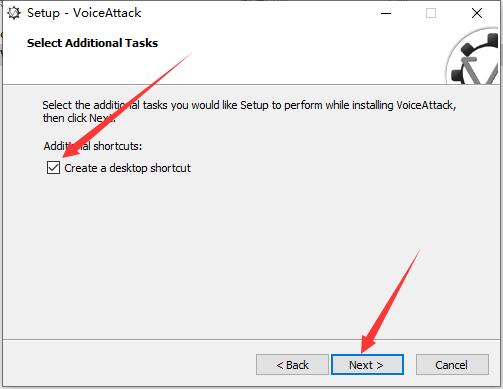
Task: Click the VoiceAttack gear icon in title bar
Action: tap(14, 13)
